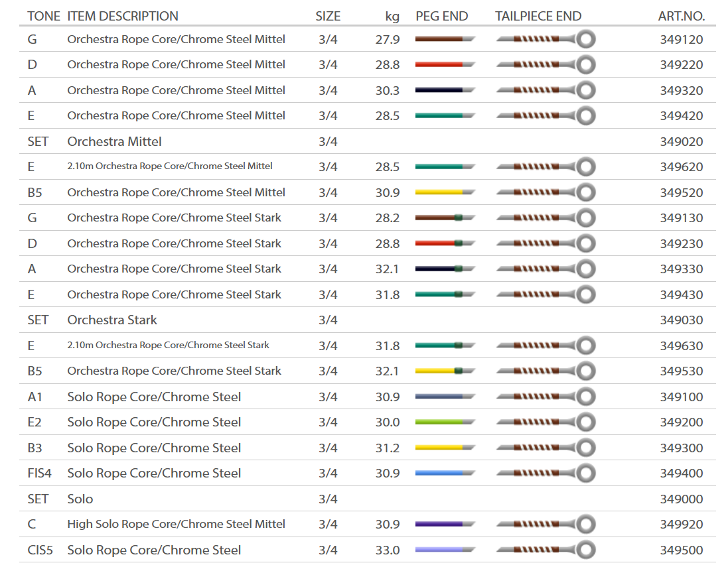
Task: Click the ART.NO. column header
Action: coord(682,17)
